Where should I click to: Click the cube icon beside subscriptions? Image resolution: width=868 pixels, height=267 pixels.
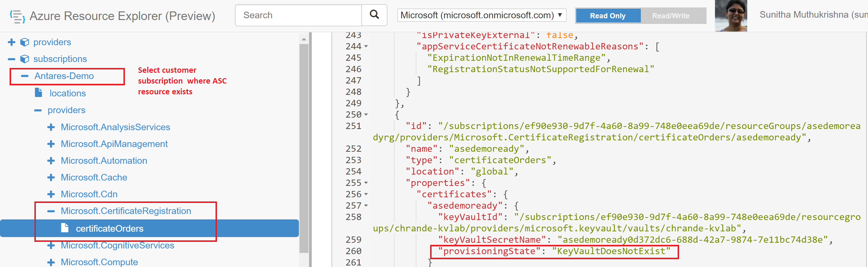[x=24, y=59]
